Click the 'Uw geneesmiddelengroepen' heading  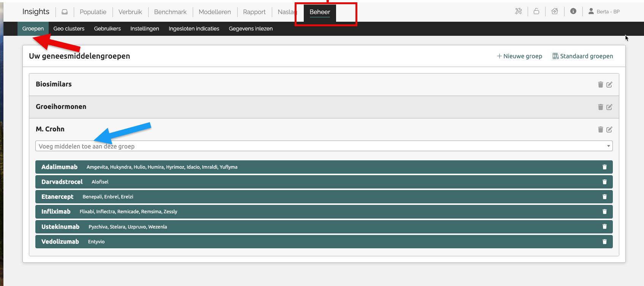tap(79, 56)
